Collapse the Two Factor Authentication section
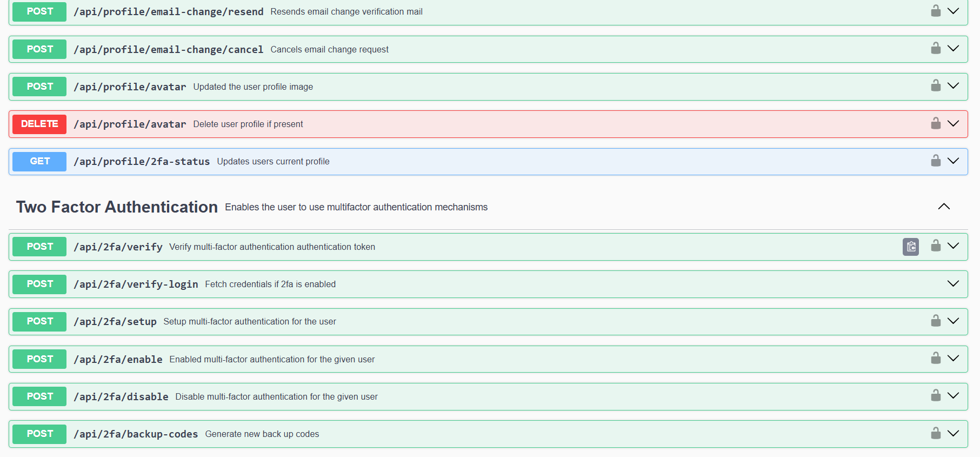This screenshot has height=457, width=980. [944, 207]
